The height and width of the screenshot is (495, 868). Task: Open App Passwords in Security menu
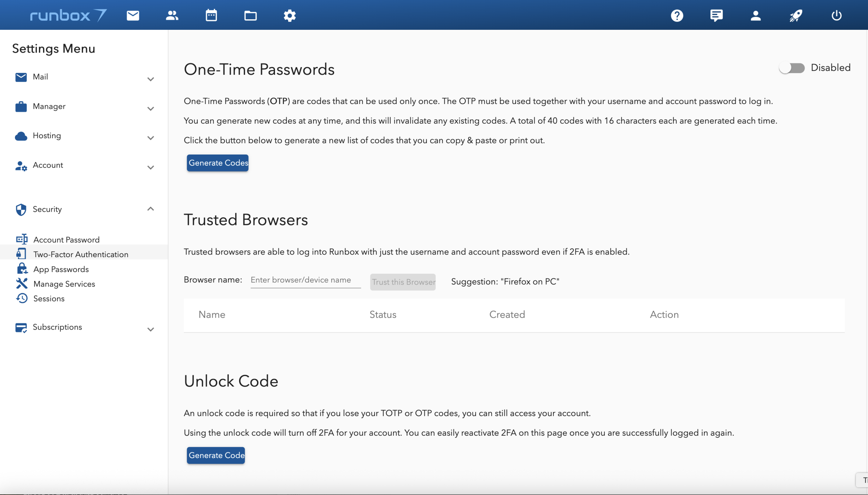coord(61,269)
